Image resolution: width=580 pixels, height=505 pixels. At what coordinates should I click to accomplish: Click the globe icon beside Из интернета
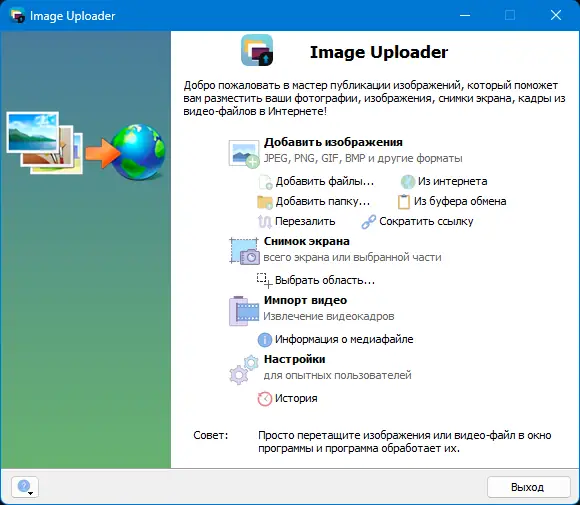pos(408,181)
